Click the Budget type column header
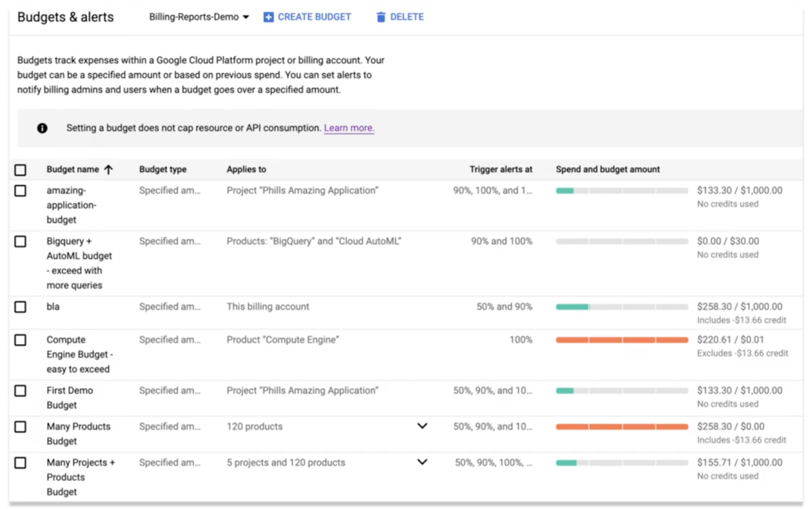This screenshot has width=812, height=509. (x=162, y=169)
